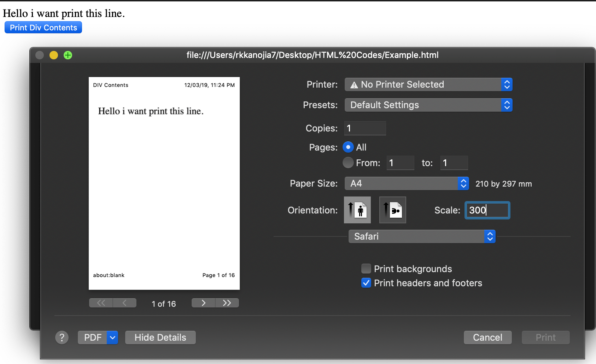Jump to last page with double-right arrows
596x364 pixels.
pos(227,303)
